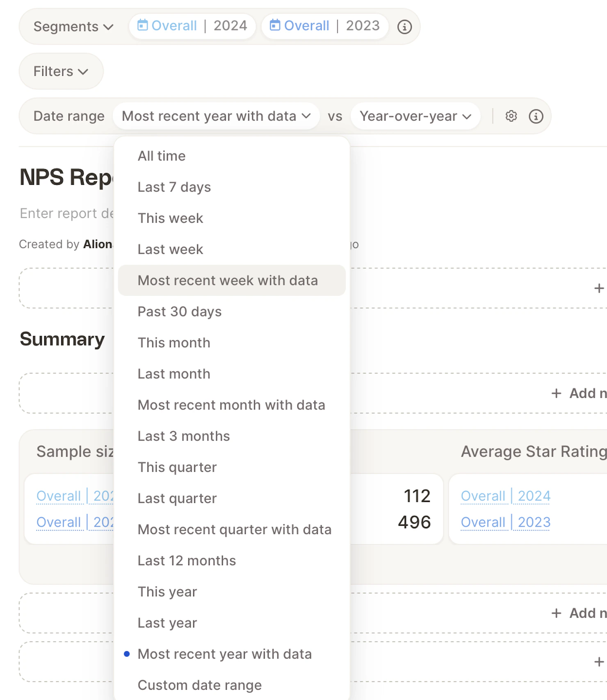Click the Summary heading
The width and height of the screenshot is (607, 700).
point(62,339)
